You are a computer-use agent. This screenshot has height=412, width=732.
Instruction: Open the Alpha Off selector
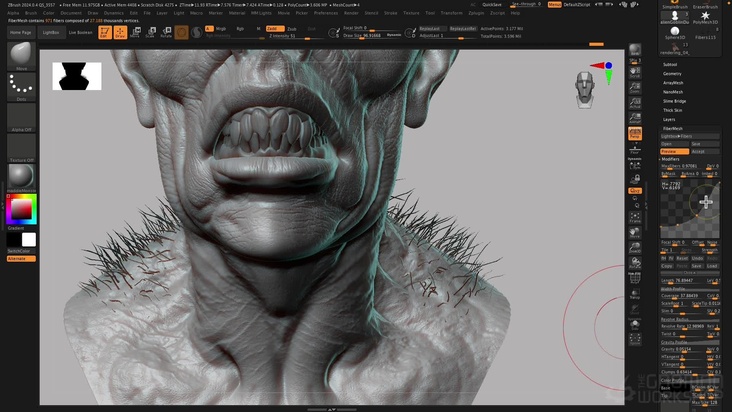[21, 118]
